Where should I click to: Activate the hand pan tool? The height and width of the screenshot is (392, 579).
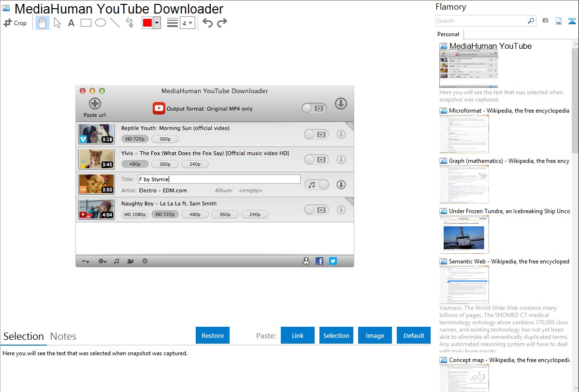click(43, 23)
